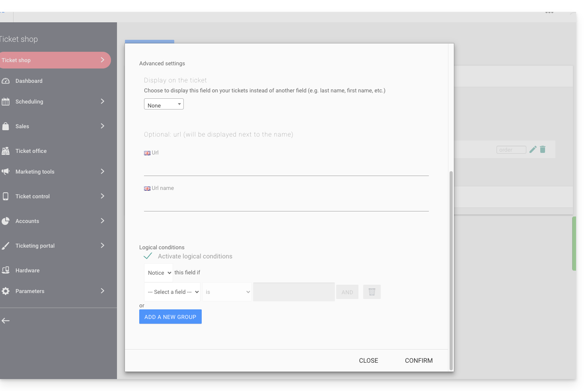Open the Notice action dropdown
Viewport: 588px width, 391px height.
(159, 273)
